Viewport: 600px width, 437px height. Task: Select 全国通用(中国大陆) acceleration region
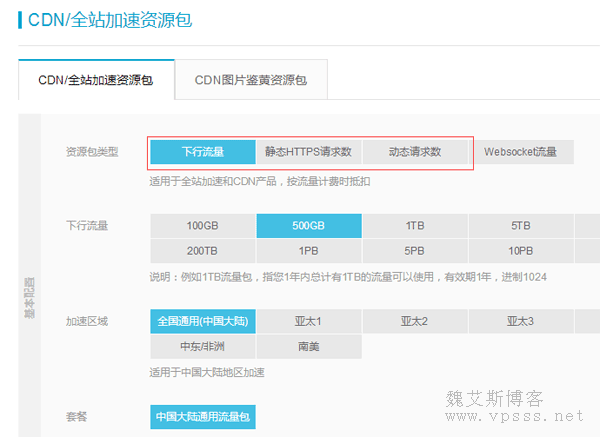coord(202,321)
